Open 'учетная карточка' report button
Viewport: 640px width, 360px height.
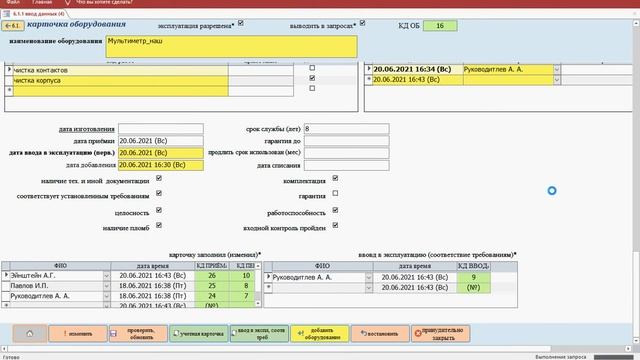tap(199, 333)
